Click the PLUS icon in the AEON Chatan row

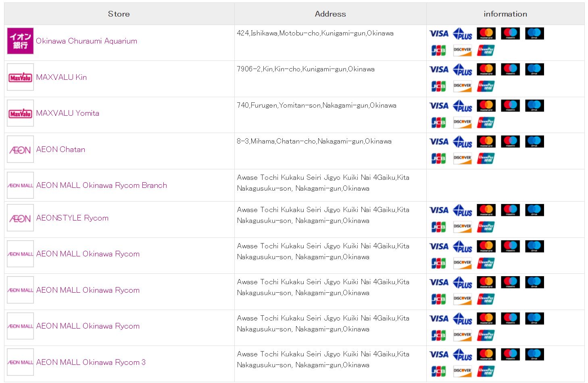coord(463,142)
